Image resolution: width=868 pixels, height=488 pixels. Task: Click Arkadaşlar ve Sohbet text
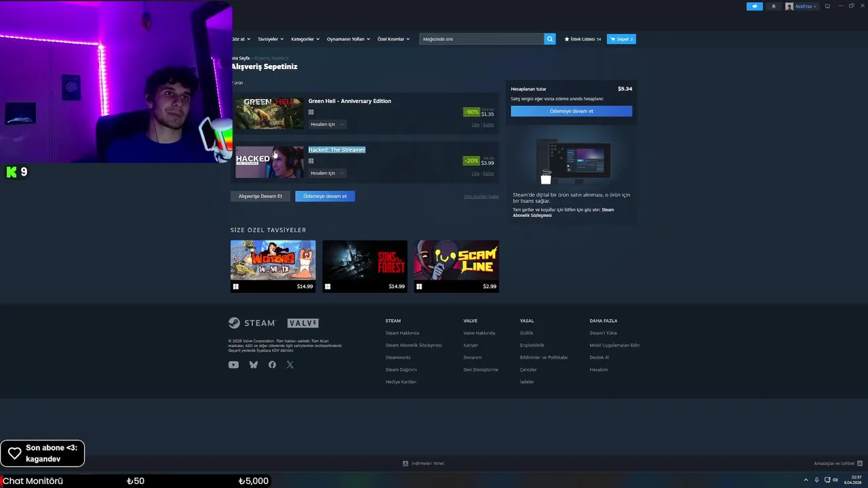click(x=833, y=464)
